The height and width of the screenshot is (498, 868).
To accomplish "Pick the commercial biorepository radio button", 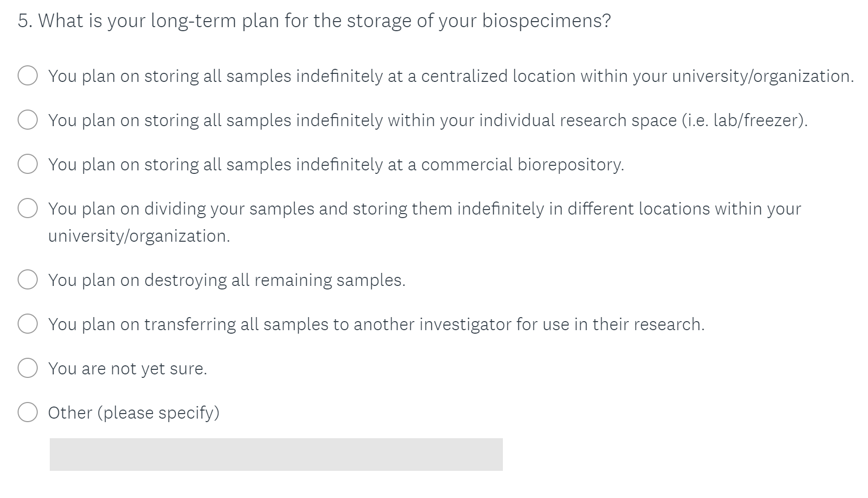I will click(x=28, y=164).
